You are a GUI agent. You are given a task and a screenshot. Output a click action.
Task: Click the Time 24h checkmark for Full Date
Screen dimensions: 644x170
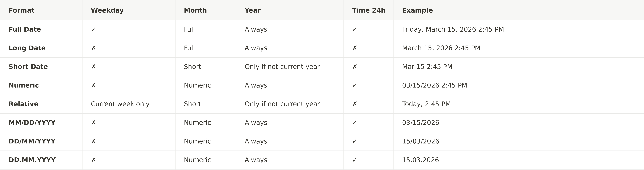pos(355,29)
